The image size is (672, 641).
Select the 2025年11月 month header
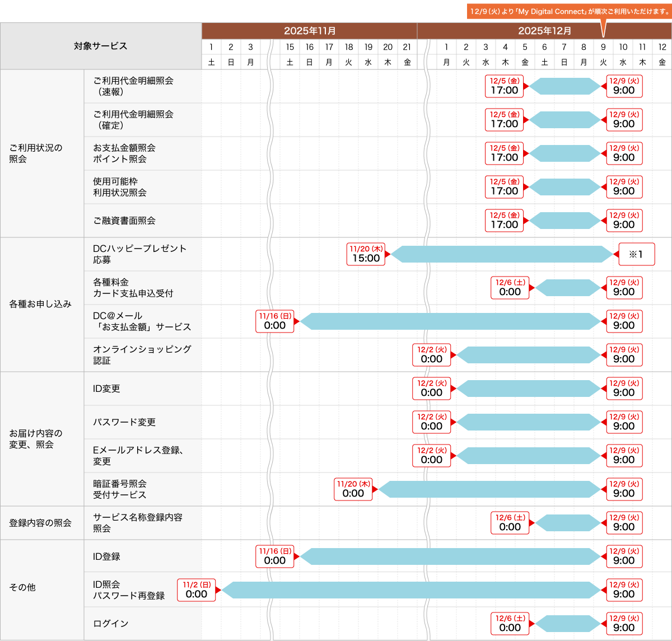[x=309, y=31]
